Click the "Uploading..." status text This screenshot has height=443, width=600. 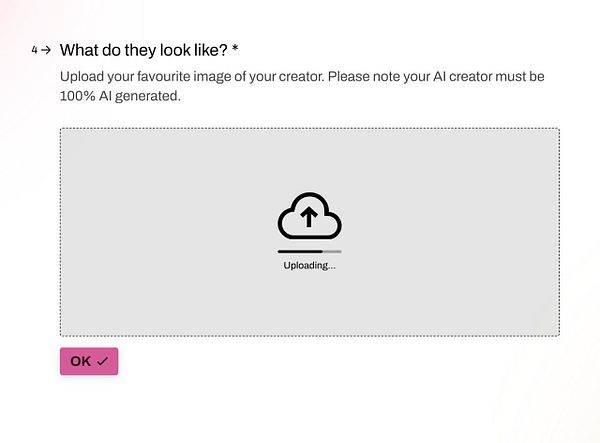(309, 265)
